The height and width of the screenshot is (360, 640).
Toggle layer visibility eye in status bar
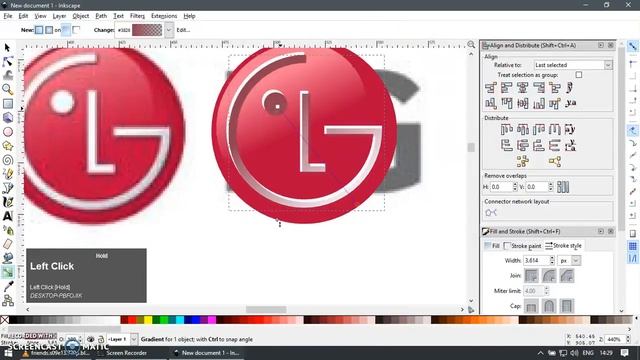91,339
